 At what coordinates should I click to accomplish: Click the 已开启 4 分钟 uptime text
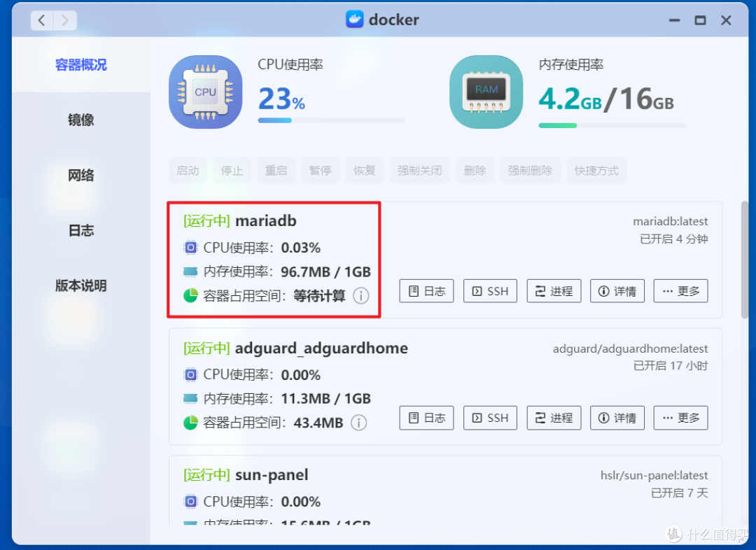[673, 239]
